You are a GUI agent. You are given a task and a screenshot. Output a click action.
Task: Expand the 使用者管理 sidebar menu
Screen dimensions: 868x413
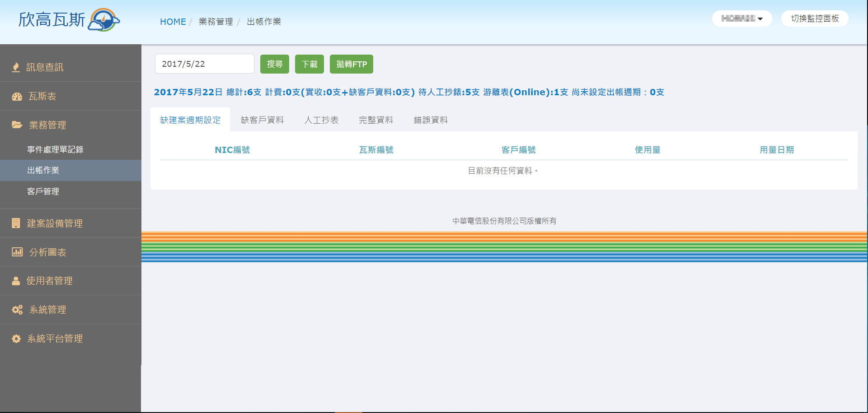pos(70,281)
